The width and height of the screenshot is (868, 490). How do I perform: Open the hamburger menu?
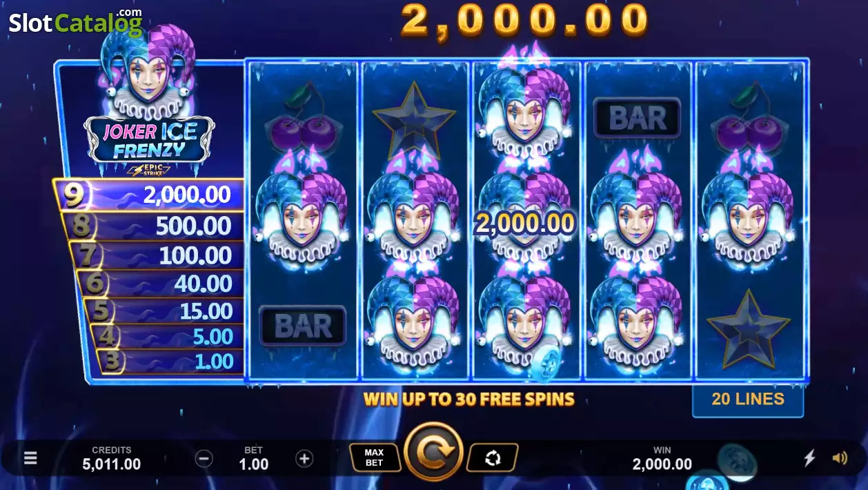point(30,458)
